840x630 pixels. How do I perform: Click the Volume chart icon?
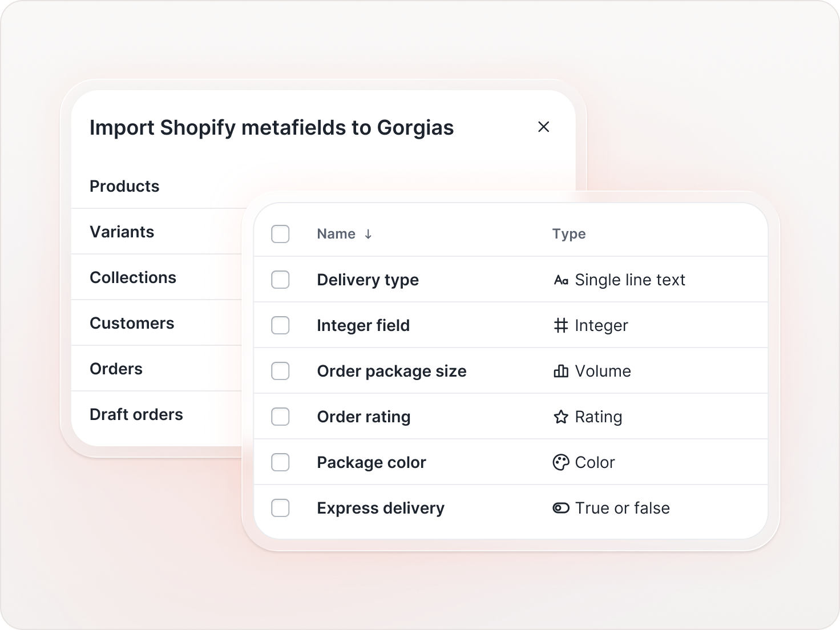tap(561, 371)
